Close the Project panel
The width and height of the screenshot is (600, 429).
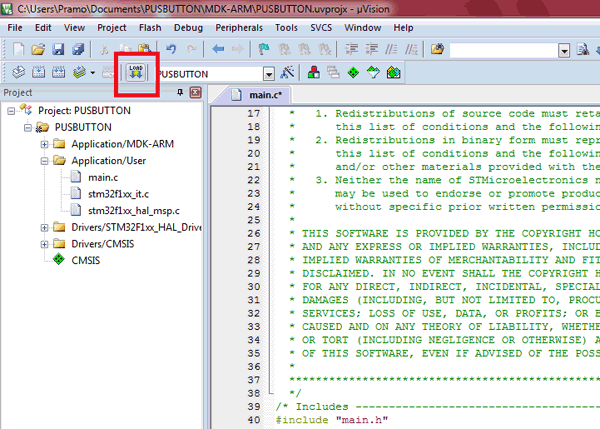pos(195,93)
